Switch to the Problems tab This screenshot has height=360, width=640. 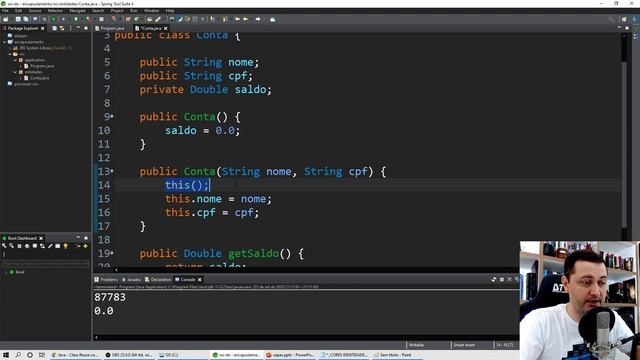[x=106, y=280]
